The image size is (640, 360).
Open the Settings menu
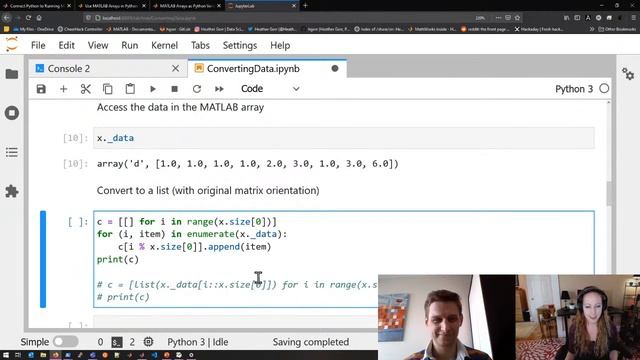click(240, 45)
